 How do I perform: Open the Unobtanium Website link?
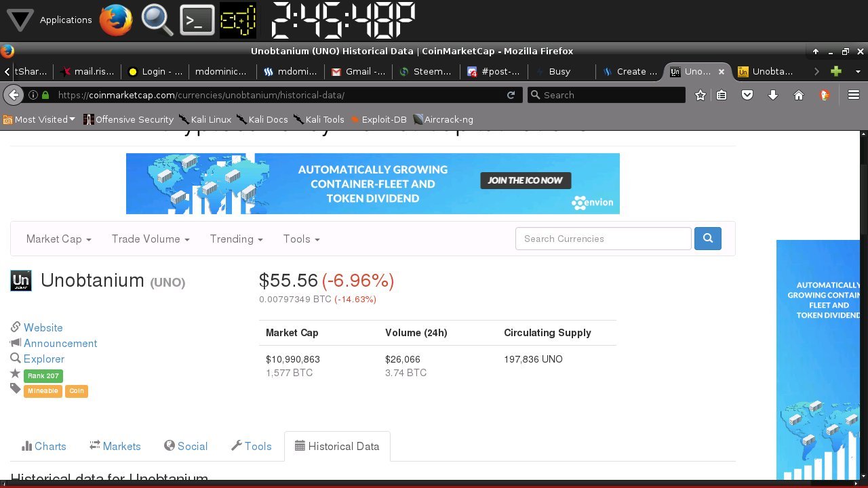point(43,327)
